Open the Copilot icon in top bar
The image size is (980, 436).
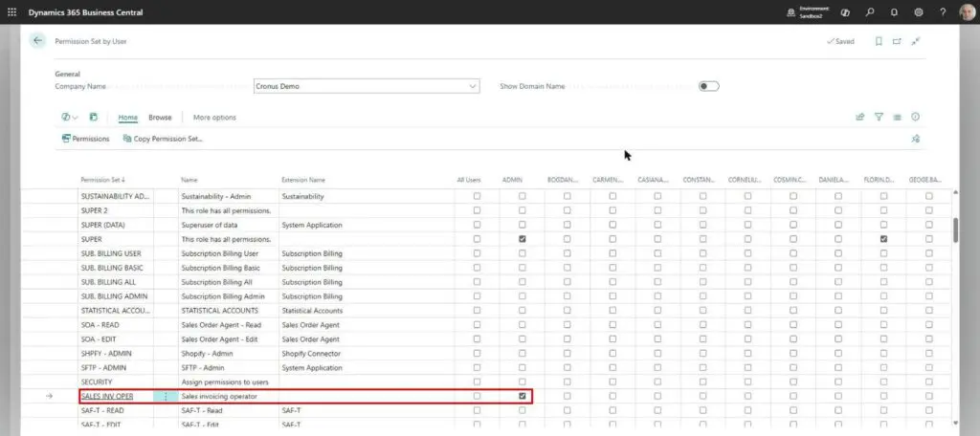[x=845, y=11]
